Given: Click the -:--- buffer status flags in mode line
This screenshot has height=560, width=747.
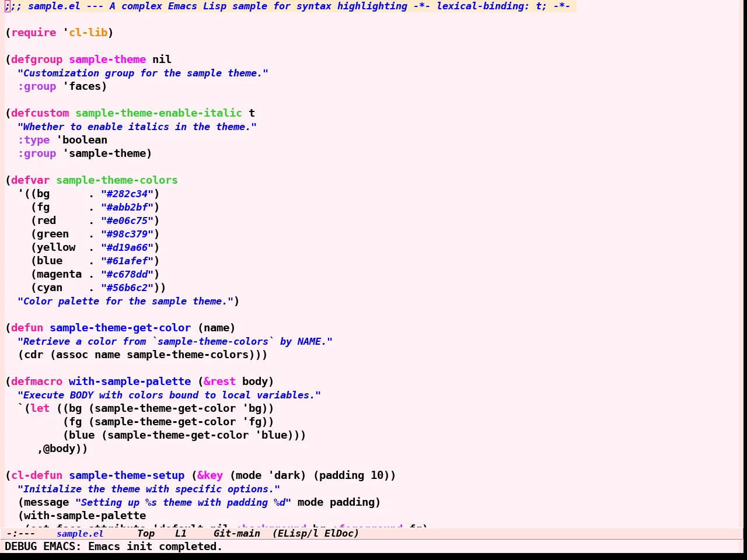Looking at the screenshot, I should tap(20, 533).
